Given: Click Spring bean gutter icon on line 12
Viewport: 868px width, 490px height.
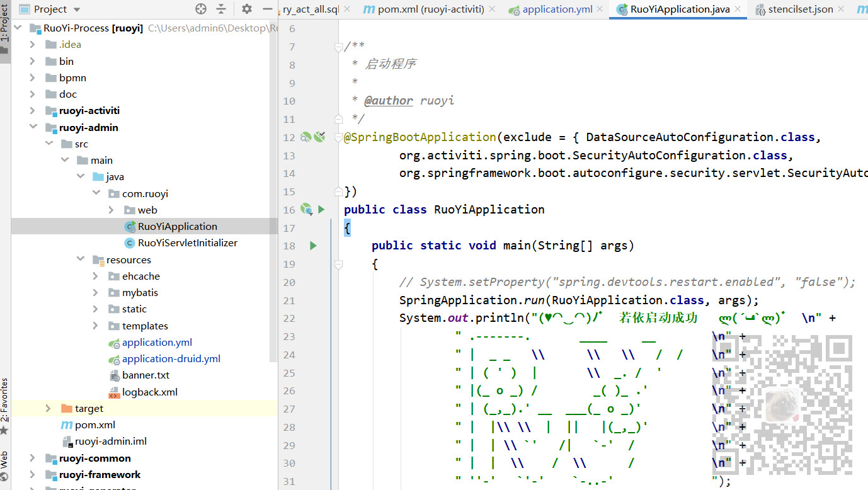Looking at the screenshot, I should [x=306, y=137].
